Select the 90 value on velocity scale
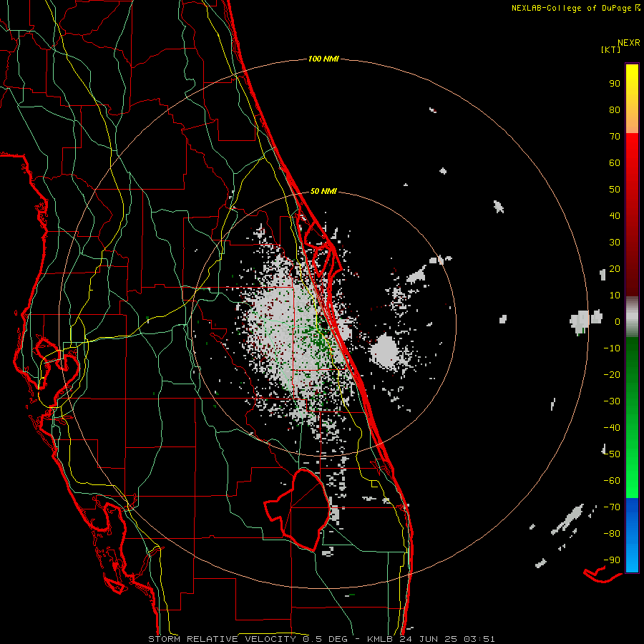This screenshot has height=644, width=644. [615, 84]
